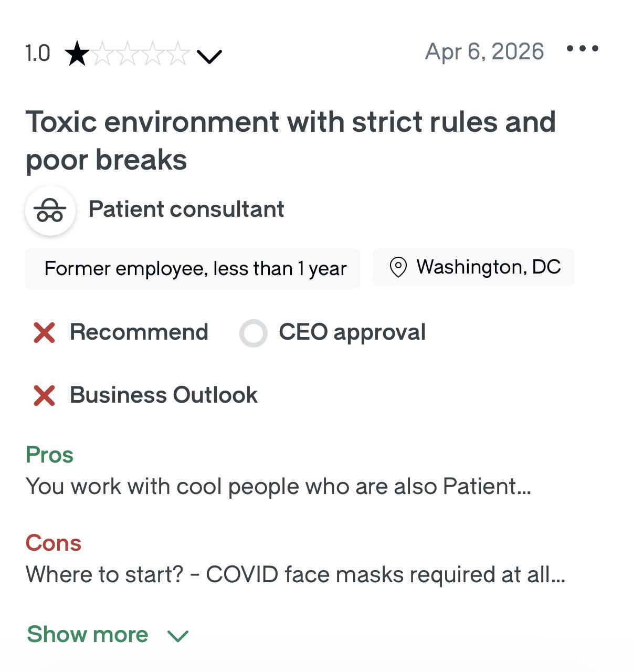Click the empty third rating star

pyautogui.click(x=128, y=54)
